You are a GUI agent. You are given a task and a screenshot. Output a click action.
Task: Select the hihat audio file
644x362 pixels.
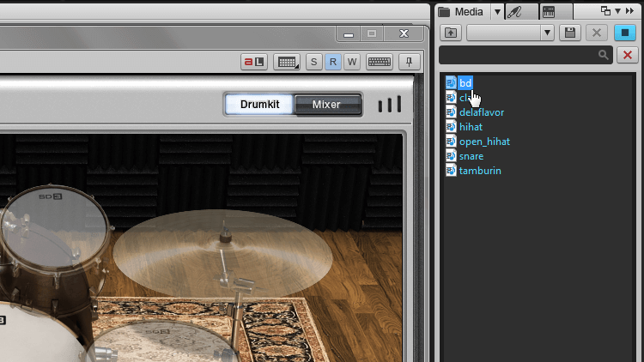tap(471, 127)
